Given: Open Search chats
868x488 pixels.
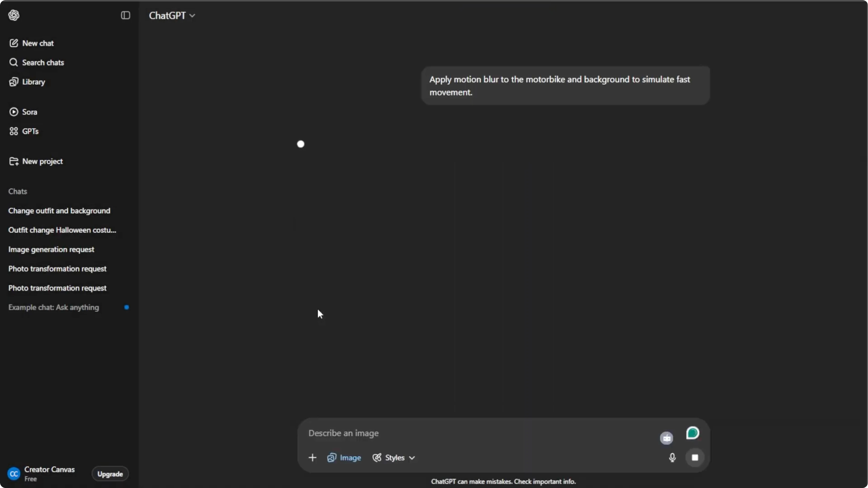Looking at the screenshot, I should click(43, 62).
